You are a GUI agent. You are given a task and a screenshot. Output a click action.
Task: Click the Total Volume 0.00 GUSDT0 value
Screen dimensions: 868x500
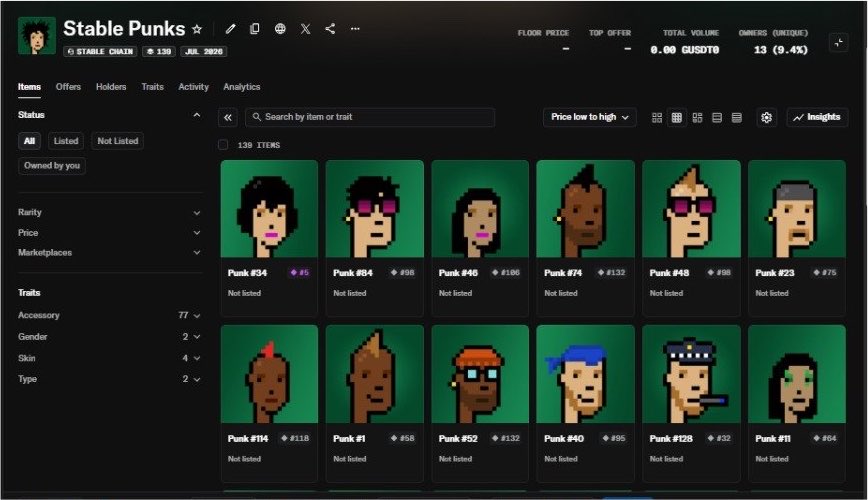(x=685, y=50)
